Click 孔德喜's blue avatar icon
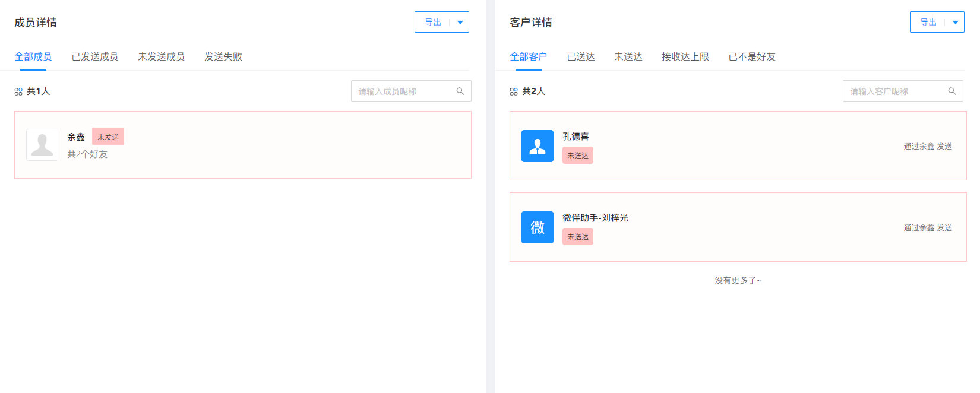 pyautogui.click(x=537, y=146)
